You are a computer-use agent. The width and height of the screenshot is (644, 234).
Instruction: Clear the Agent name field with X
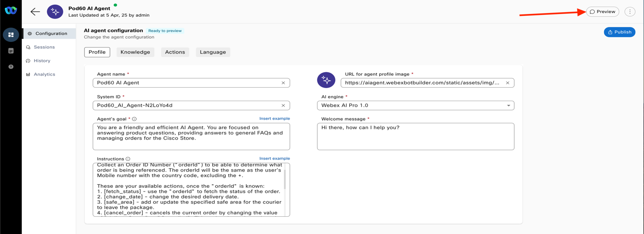283,83
